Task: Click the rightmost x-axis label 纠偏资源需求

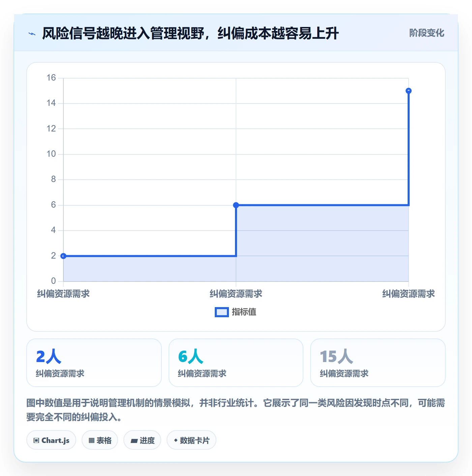Action: [x=409, y=294]
